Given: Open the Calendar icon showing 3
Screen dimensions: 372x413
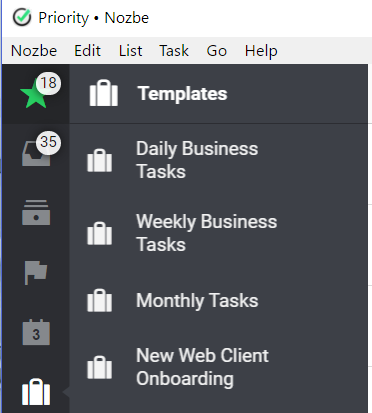Looking at the screenshot, I should point(36,332).
